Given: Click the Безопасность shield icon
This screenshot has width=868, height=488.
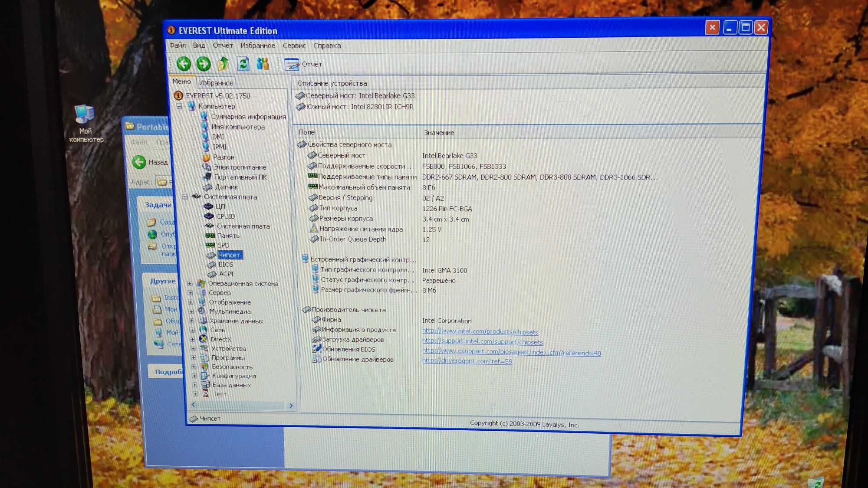Looking at the screenshot, I should click(204, 367).
